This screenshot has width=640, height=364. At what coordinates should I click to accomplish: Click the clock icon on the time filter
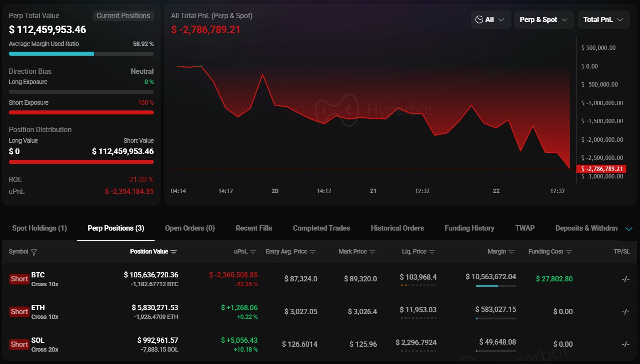click(x=479, y=19)
